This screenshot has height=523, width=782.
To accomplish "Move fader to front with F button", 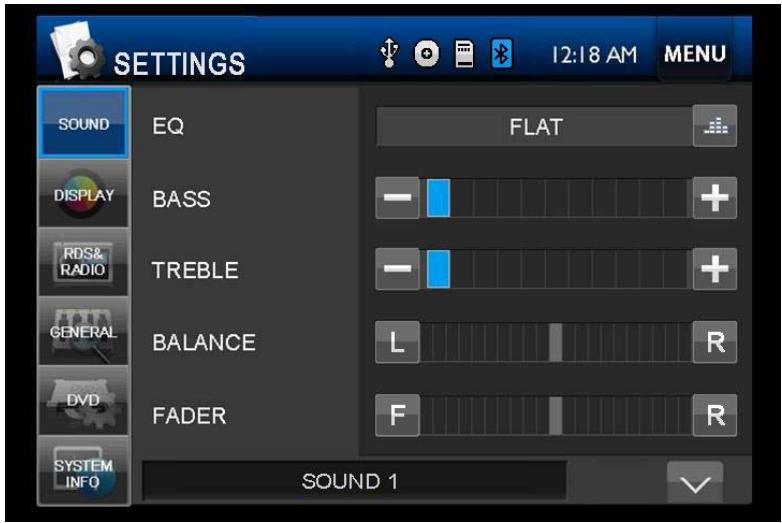I will point(396,414).
